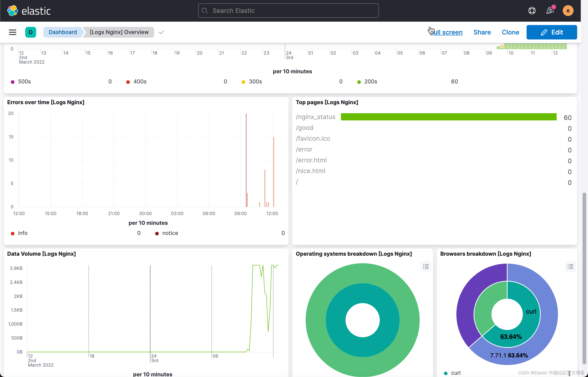
Task: Click checkmark next to dashboard title
Action: coord(161,32)
